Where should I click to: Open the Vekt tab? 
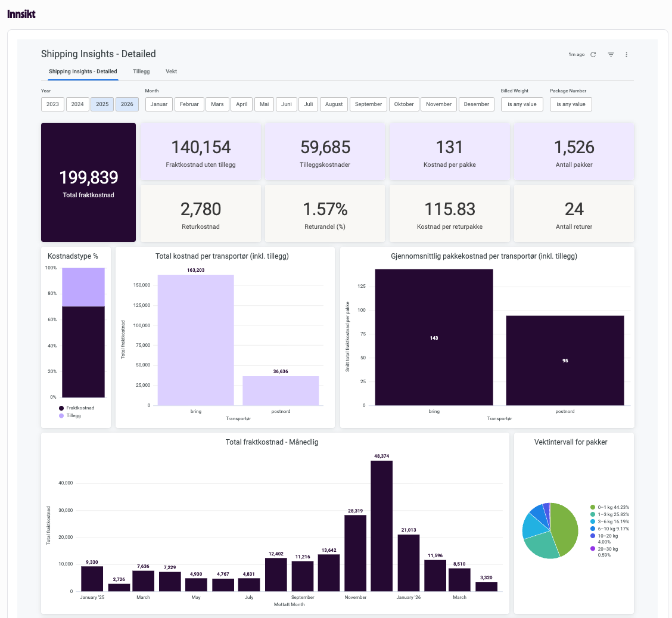pyautogui.click(x=171, y=71)
